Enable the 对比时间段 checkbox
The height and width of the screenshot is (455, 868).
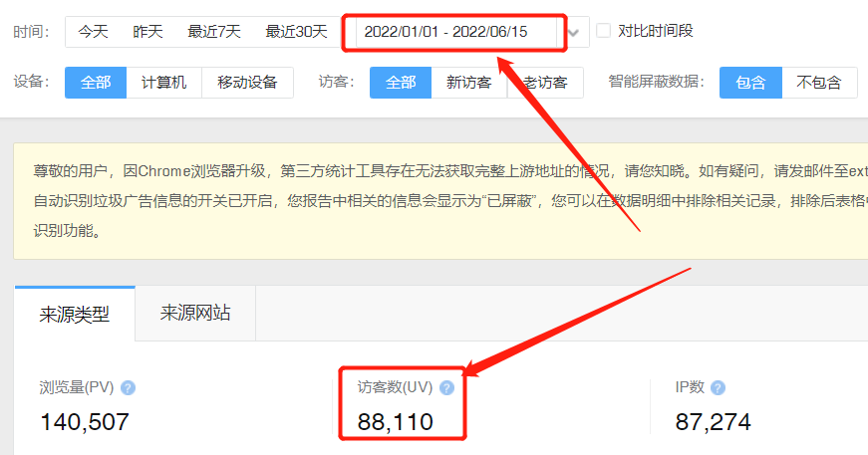603,31
